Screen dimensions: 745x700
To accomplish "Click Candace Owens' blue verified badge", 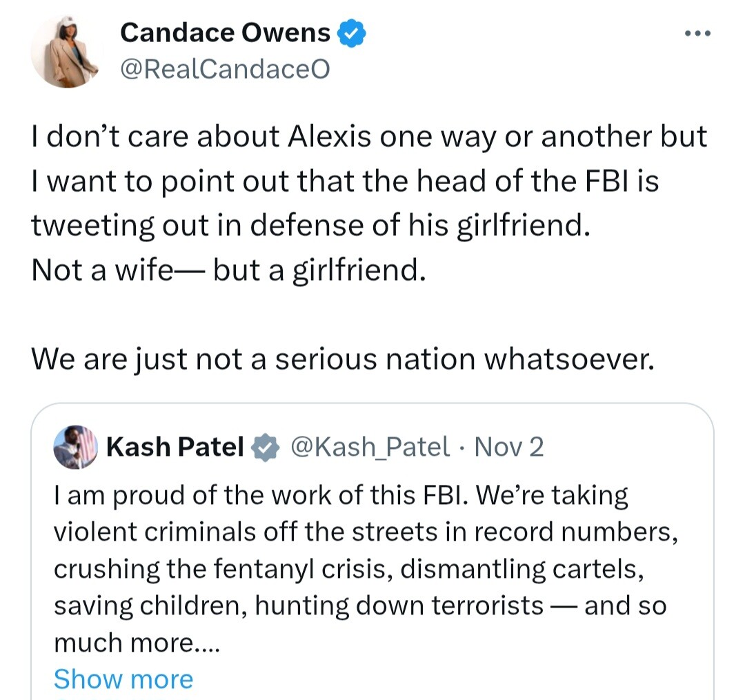I will pos(351,34).
